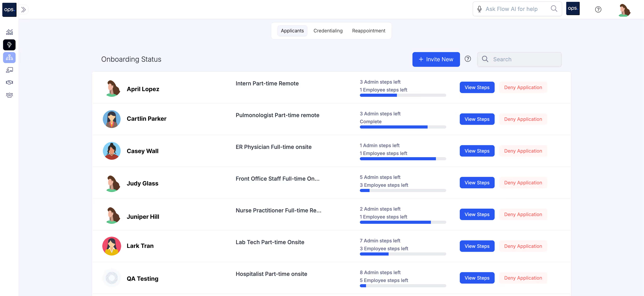The image size is (644, 296).
Task: Deny Application for Judy Glass
Action: point(523,183)
